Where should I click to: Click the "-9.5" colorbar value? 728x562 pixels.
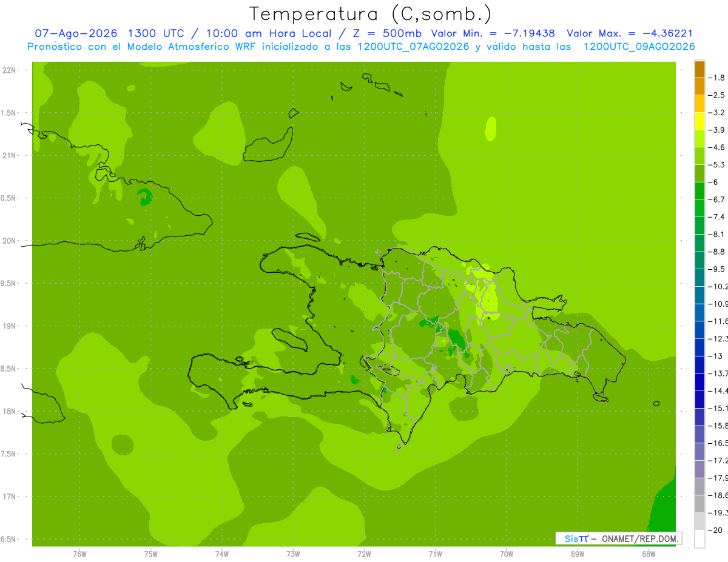click(716, 269)
